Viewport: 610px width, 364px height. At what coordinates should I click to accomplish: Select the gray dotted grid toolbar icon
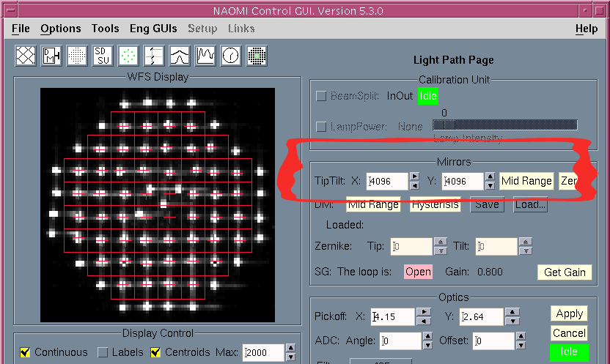point(77,56)
